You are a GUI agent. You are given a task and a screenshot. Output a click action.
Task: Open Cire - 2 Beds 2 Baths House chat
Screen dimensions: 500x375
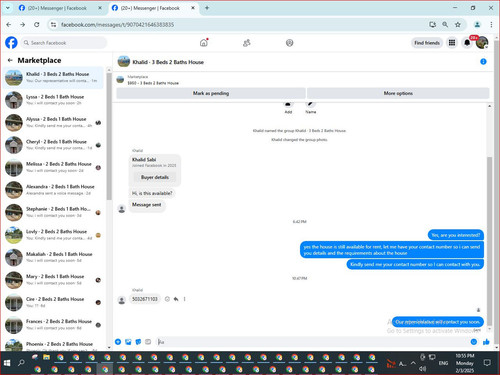[x=53, y=302]
